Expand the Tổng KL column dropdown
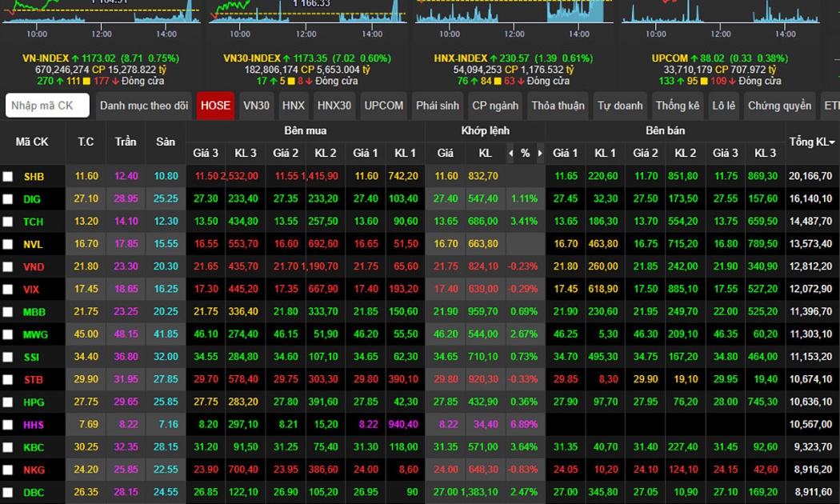Image resolution: width=840 pixels, height=504 pixels. coord(832,142)
